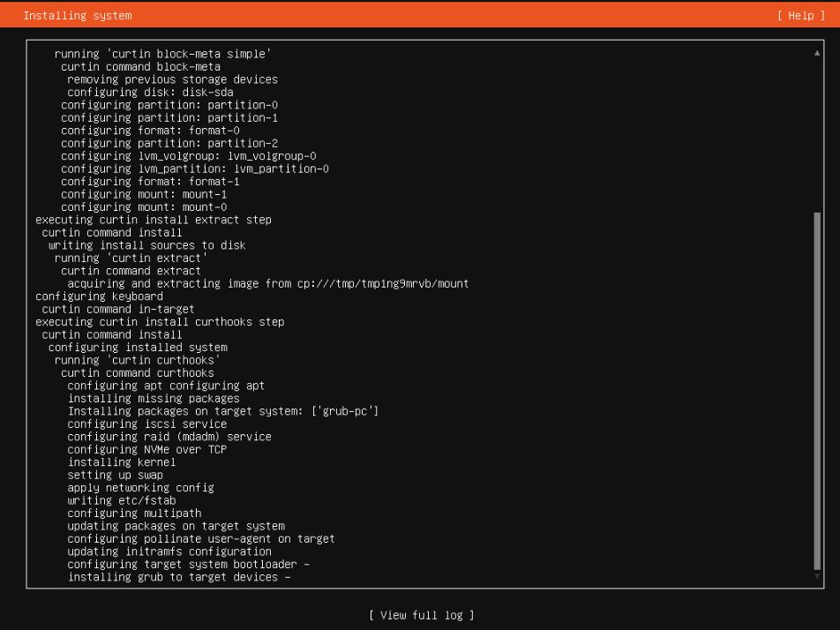Click the scrollbar up arrow

pos(817,53)
